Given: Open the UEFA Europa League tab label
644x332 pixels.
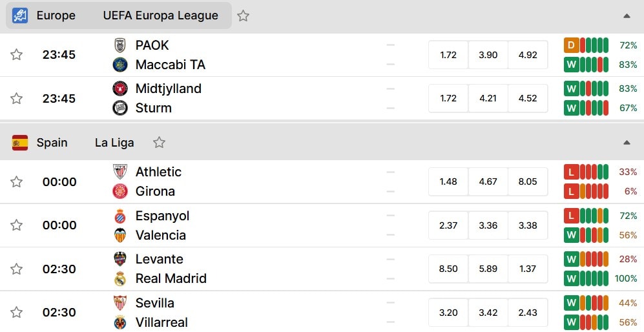Looking at the screenshot, I should pos(161,16).
